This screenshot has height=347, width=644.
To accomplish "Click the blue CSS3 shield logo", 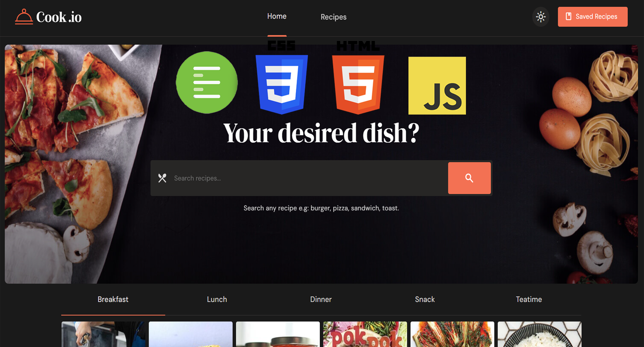I will coord(282,84).
